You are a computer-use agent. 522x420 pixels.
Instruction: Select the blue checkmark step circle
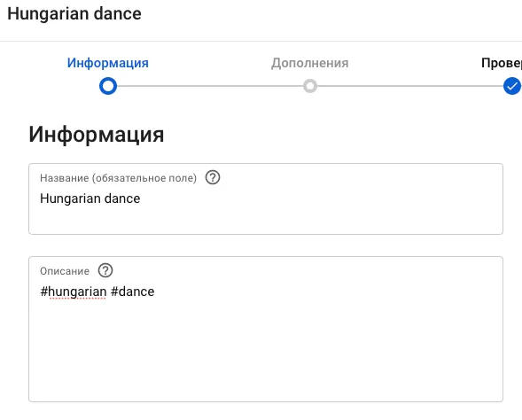point(511,86)
